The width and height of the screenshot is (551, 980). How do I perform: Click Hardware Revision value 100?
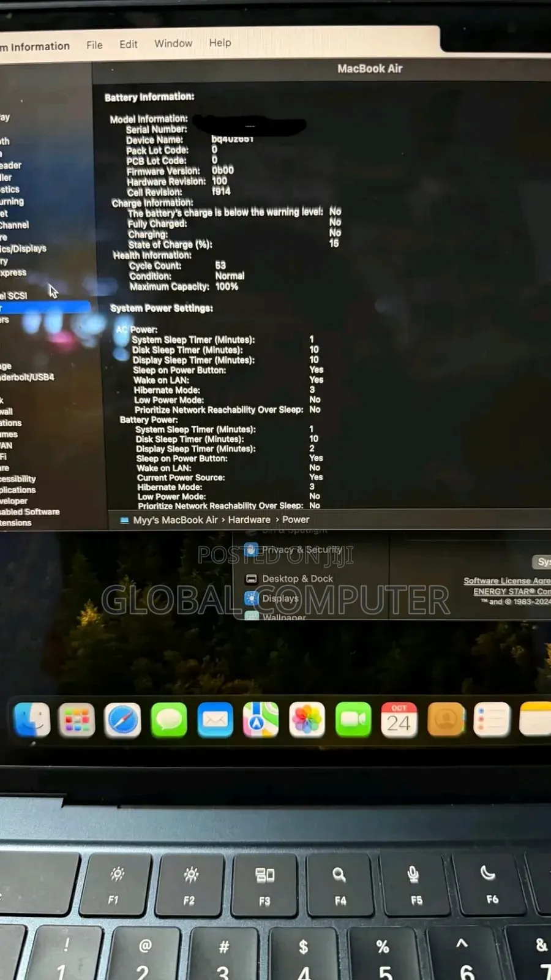click(219, 181)
